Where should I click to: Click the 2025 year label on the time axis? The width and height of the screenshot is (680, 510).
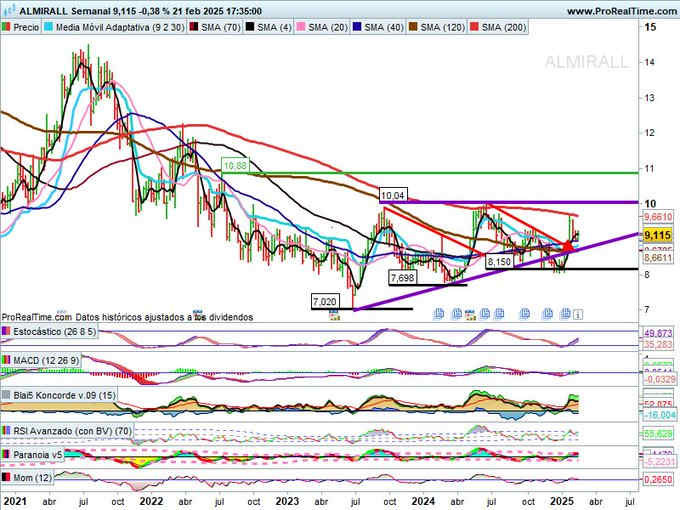562,501
